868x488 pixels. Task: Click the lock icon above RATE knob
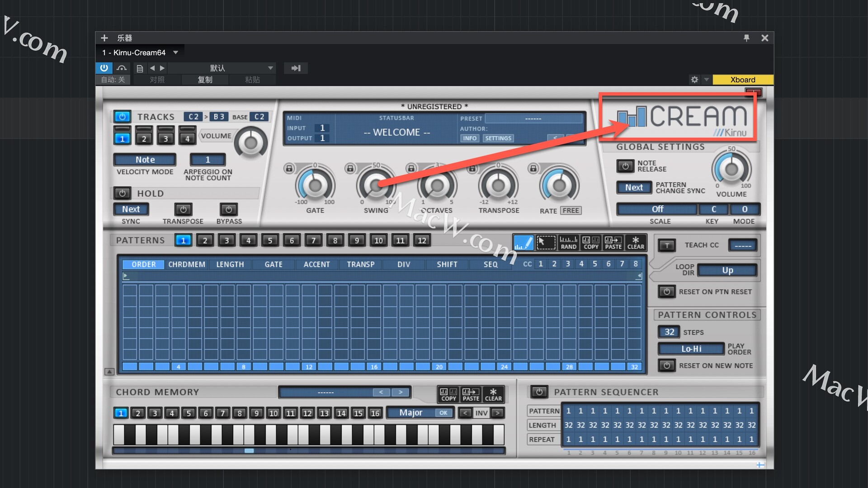(x=533, y=169)
